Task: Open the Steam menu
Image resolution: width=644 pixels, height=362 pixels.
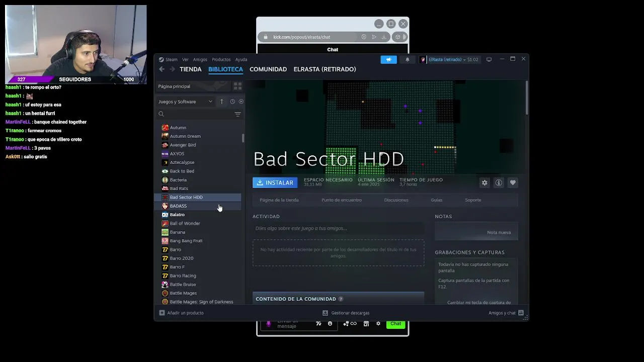Action: click(172, 59)
